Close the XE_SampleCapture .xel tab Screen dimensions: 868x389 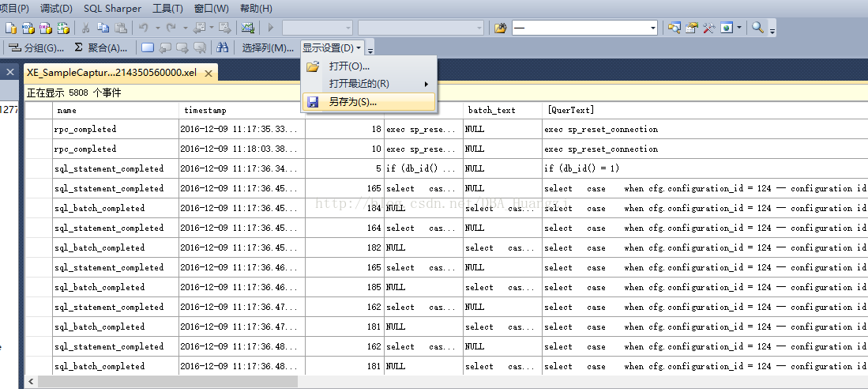209,74
